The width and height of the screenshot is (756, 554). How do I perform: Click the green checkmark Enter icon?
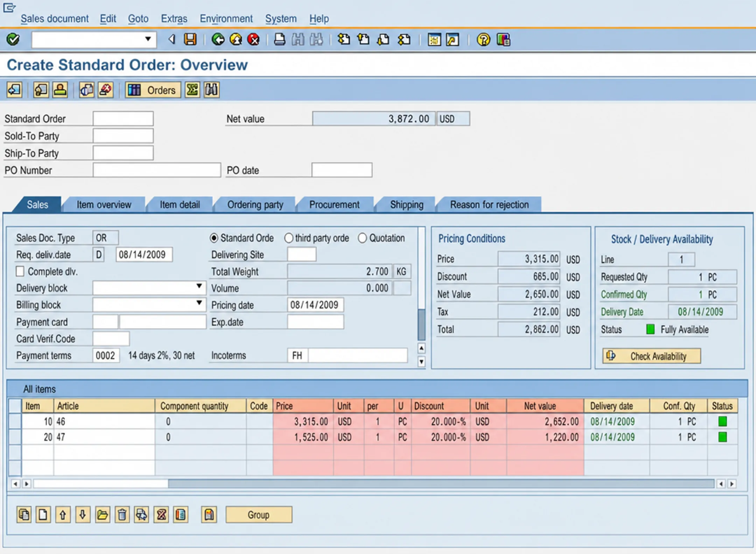(13, 39)
